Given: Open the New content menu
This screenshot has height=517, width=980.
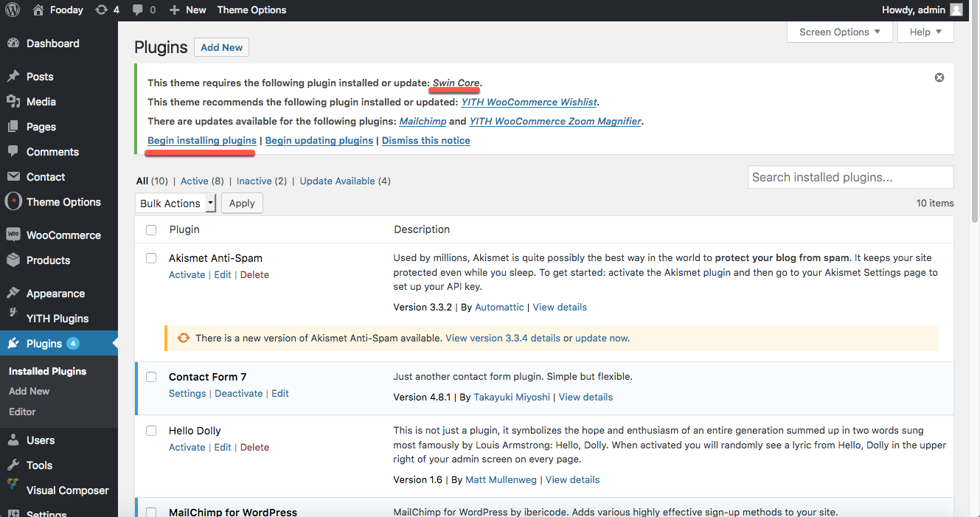Looking at the screenshot, I should pos(187,10).
